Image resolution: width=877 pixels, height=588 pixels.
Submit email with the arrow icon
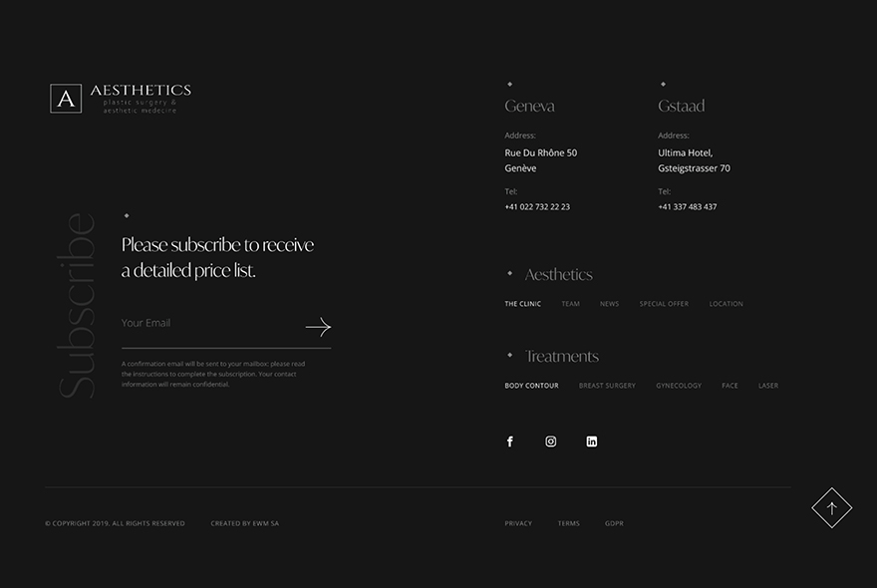(x=318, y=327)
